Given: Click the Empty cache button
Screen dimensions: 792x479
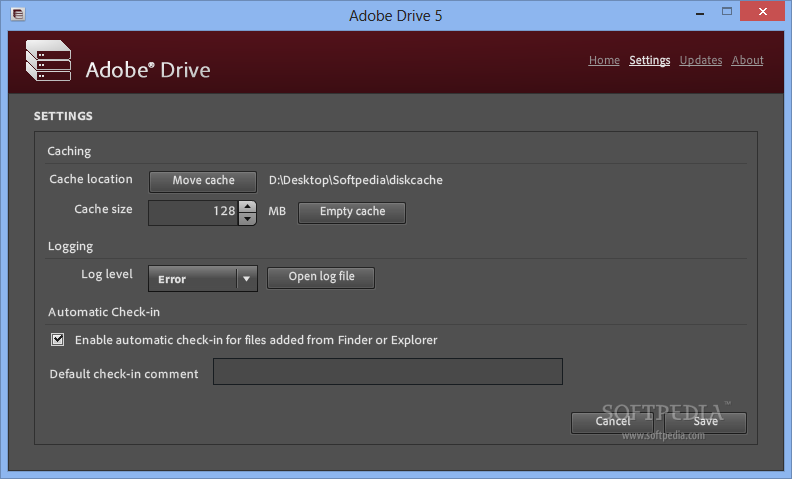Looking at the screenshot, I should [x=352, y=212].
